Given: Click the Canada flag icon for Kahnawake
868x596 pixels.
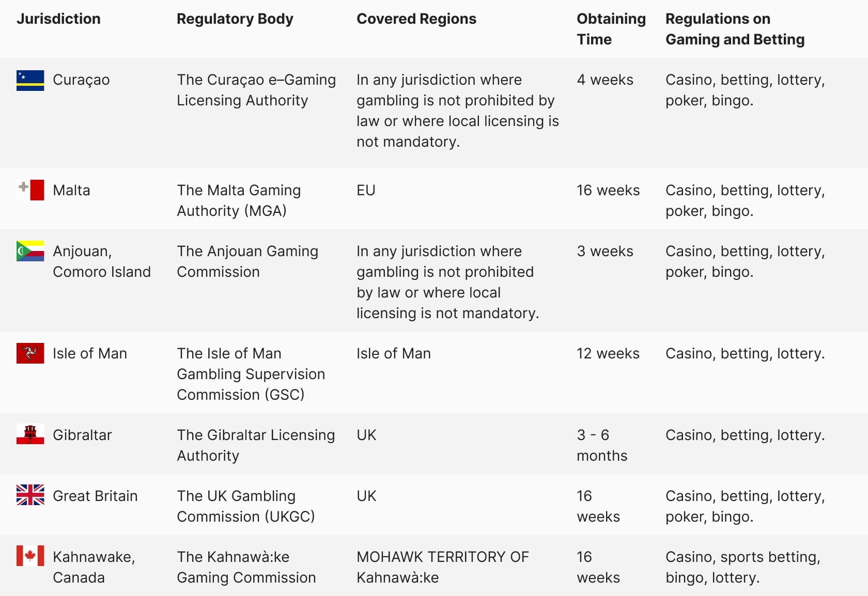Looking at the screenshot, I should coord(30,556).
